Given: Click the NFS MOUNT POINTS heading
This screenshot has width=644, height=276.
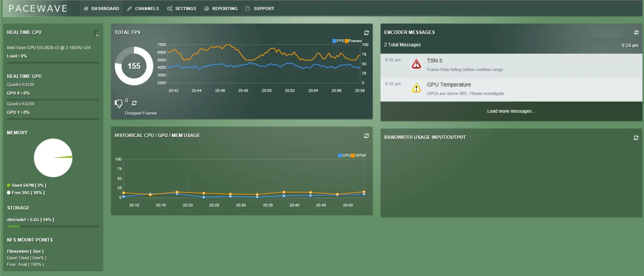Looking at the screenshot, I should click(x=30, y=240).
